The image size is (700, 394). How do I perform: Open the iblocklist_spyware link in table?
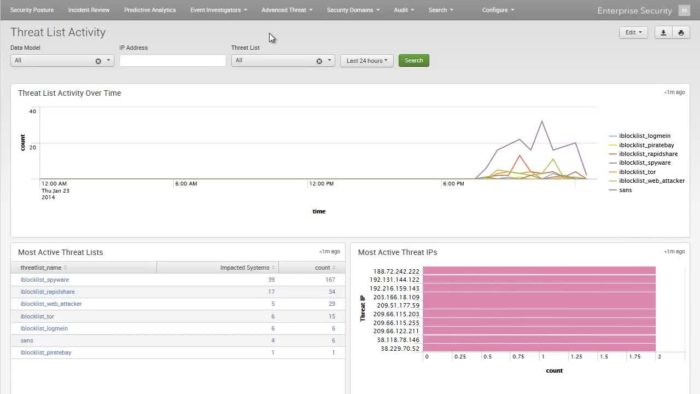[x=45, y=280]
